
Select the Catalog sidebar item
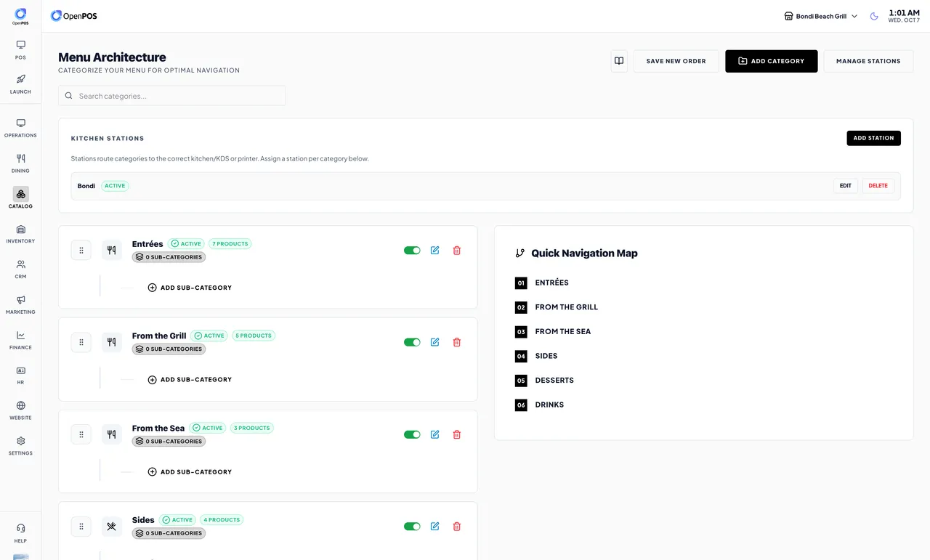click(20, 198)
